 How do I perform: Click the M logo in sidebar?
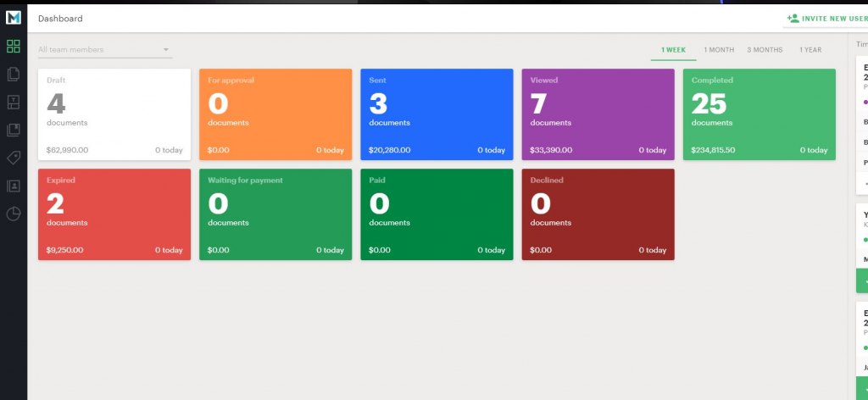click(13, 17)
